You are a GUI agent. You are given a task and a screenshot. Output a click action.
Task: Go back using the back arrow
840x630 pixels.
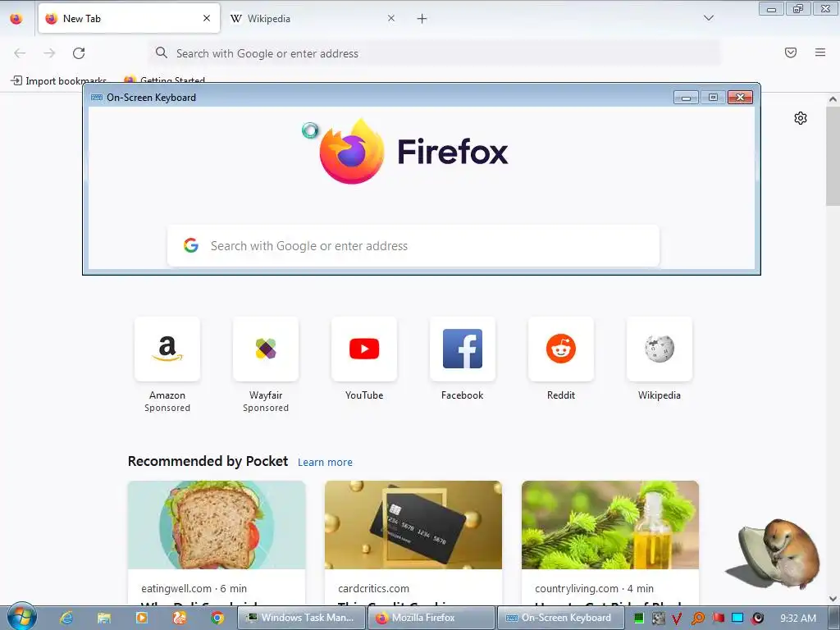click(20, 53)
